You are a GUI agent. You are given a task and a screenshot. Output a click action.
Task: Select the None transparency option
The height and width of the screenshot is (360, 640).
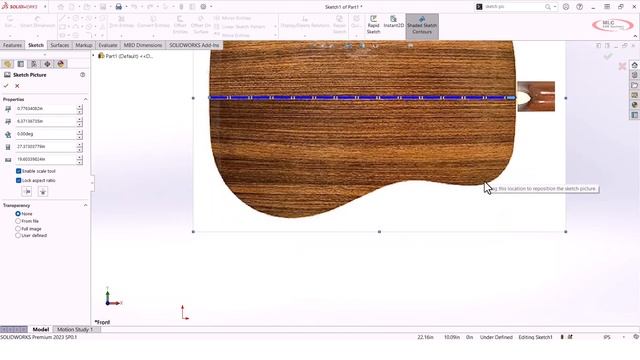tap(18, 213)
